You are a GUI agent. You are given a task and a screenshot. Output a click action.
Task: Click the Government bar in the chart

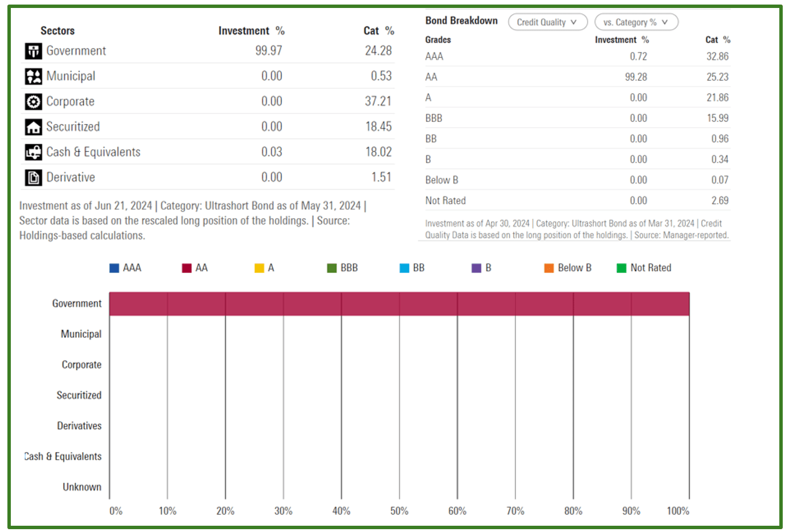(399, 303)
